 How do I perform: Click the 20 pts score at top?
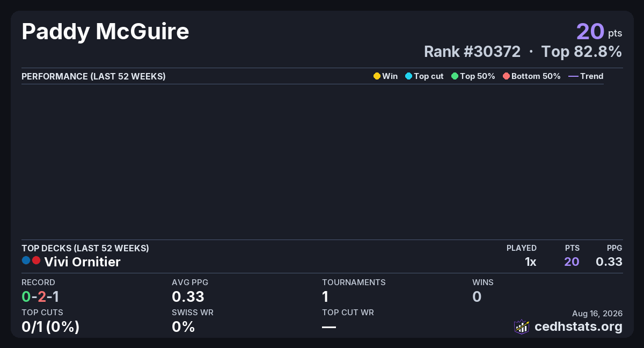pos(599,31)
